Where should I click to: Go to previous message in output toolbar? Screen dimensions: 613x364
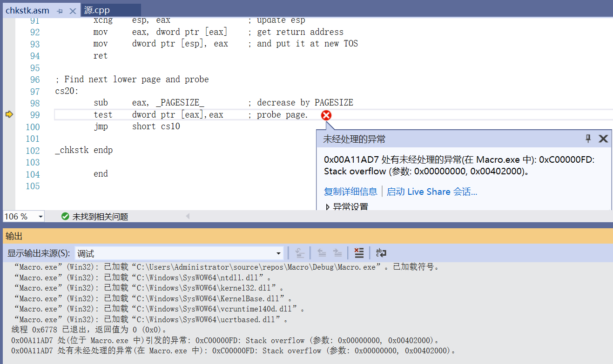(x=322, y=253)
